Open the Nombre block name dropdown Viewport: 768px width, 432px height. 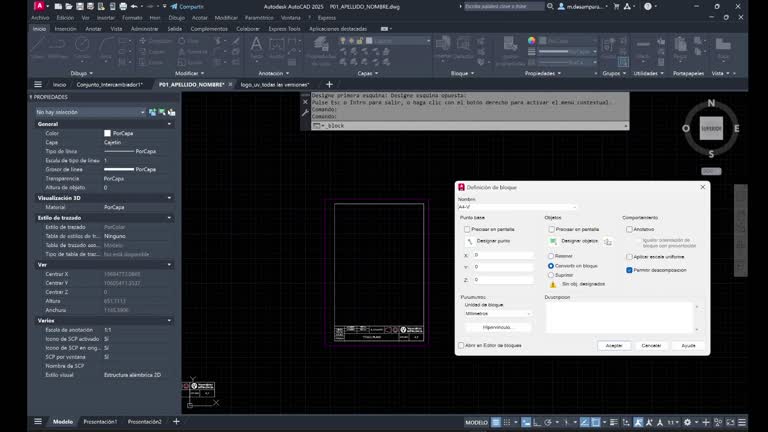[574, 207]
